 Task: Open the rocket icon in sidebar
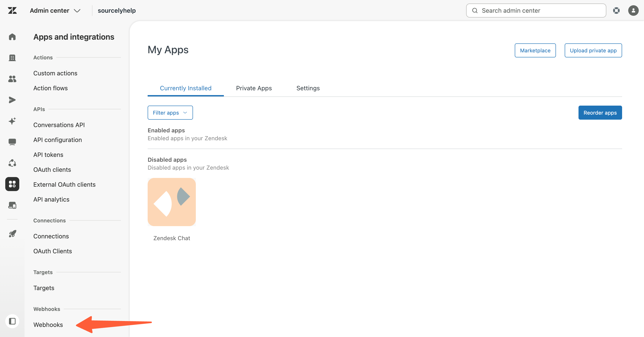(x=12, y=234)
